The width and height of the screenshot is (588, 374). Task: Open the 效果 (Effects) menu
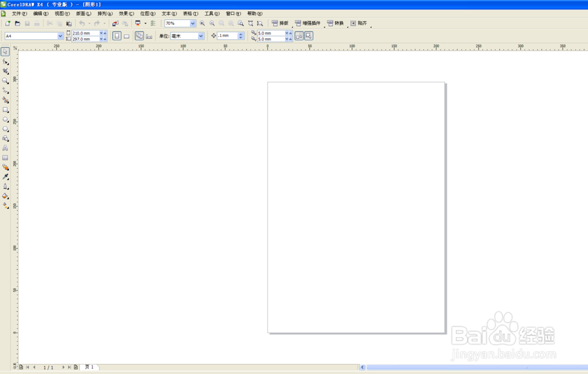pyautogui.click(x=126, y=14)
